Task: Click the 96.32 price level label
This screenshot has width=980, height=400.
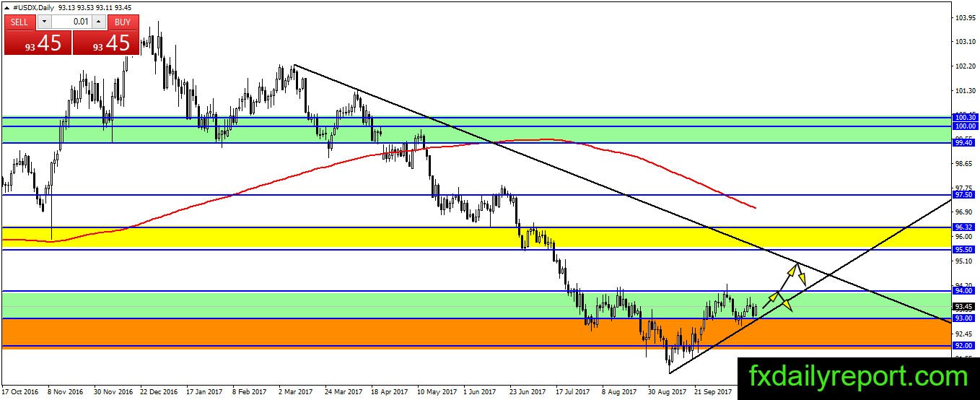Action: pyautogui.click(x=965, y=227)
